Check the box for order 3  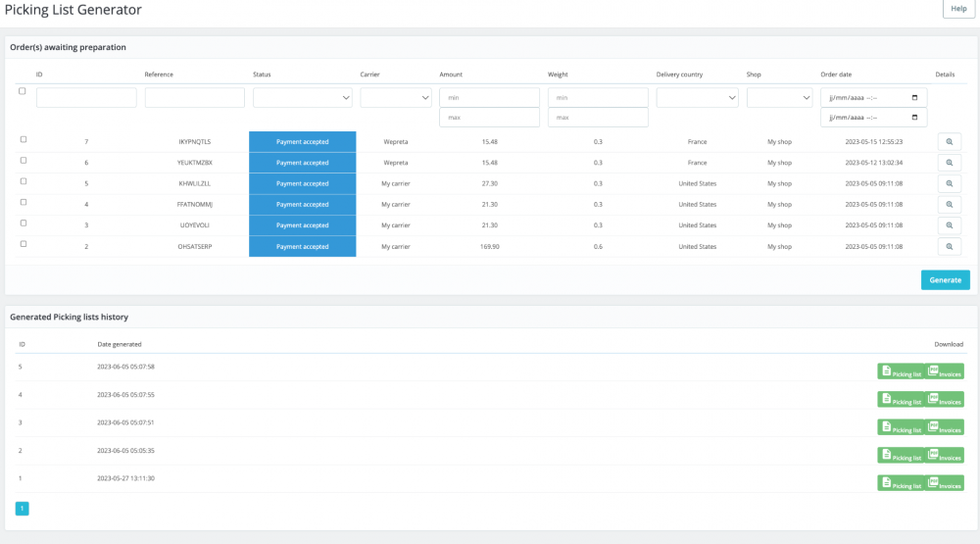(24, 223)
